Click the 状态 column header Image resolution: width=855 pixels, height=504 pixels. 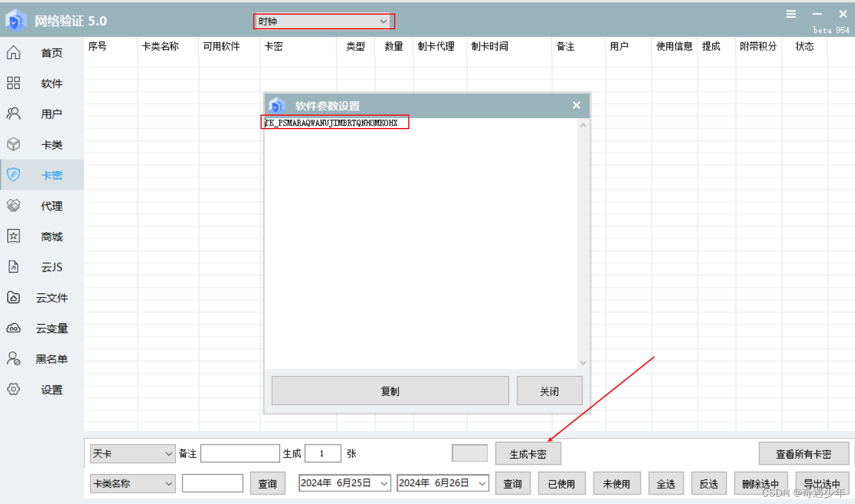[804, 46]
